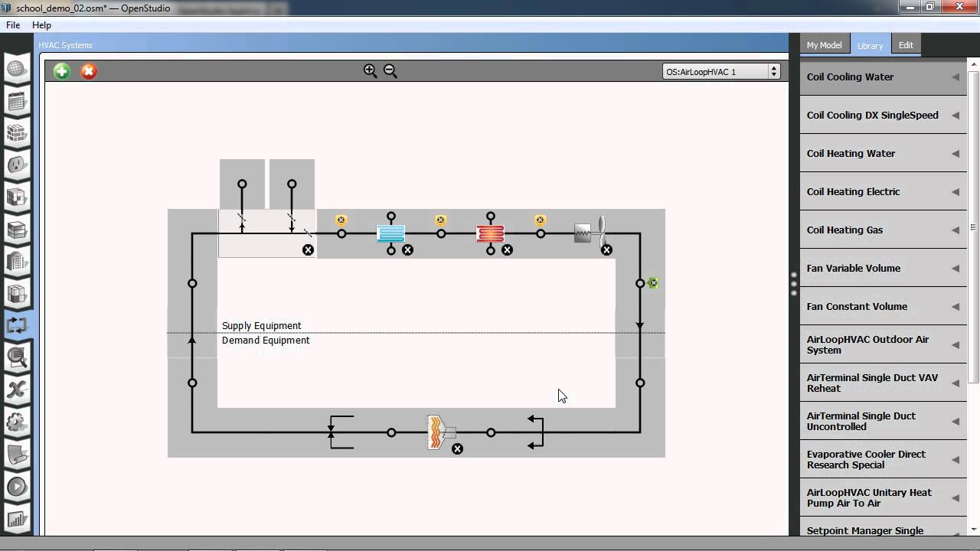Select the red heating coil component
The width and height of the screenshot is (980, 551).
pyautogui.click(x=491, y=233)
